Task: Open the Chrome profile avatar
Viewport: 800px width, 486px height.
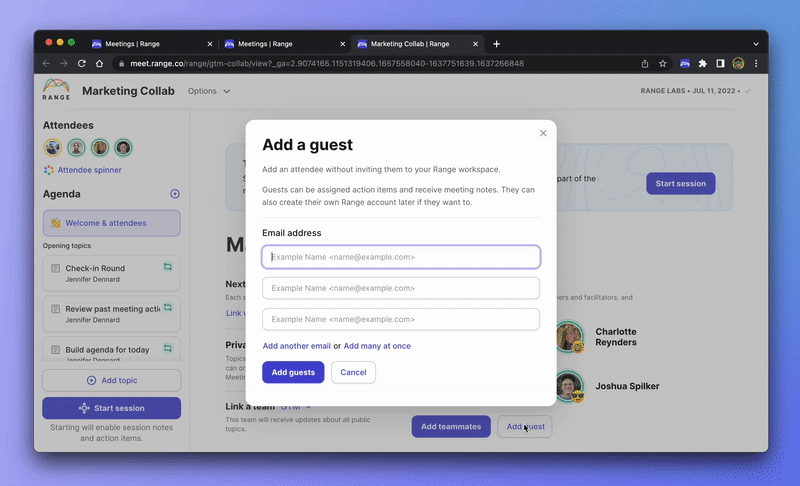Action: pos(738,64)
